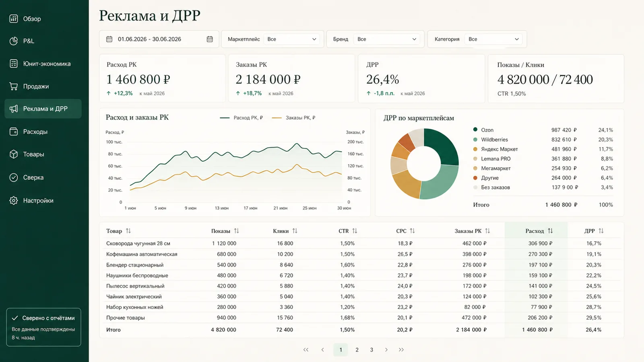Select Реклама и ДРР menu item
The width and height of the screenshot is (644, 362).
click(x=43, y=109)
